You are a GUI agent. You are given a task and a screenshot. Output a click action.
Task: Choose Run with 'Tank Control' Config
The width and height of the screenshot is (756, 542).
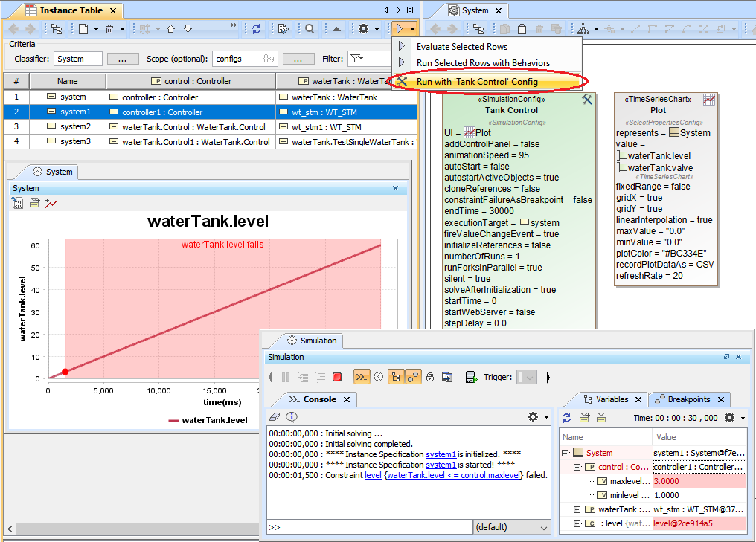(477, 82)
